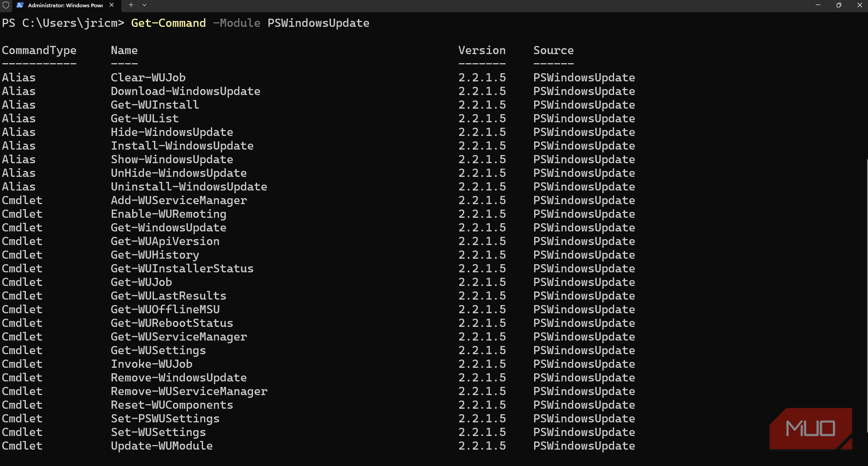Screen dimensions: 868x466
Task: Click the shield icon in title bar
Action: point(6,5)
